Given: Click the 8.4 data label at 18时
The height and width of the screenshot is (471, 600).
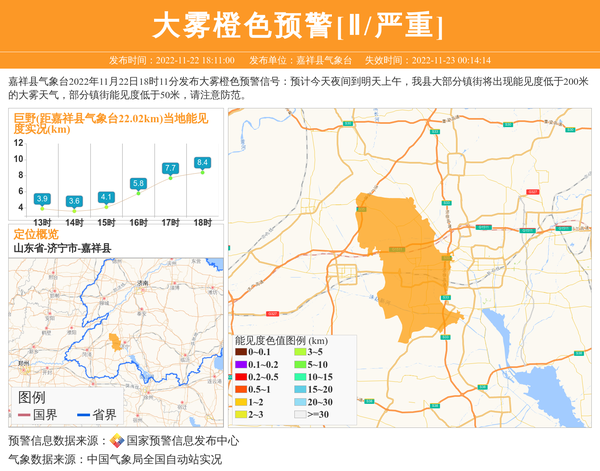Looking at the screenshot, I should point(202,162).
